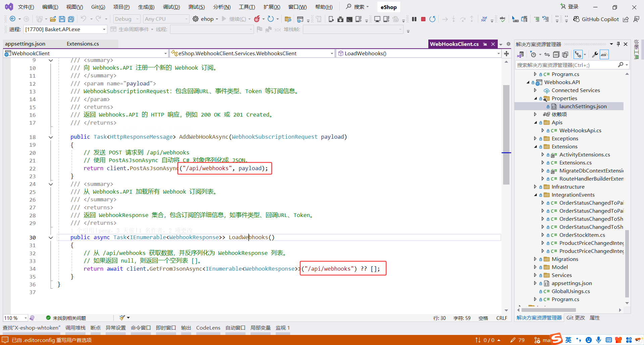Click Collapse All icon in Solution Explorer
Screen dimensions: 644x345
click(556, 54)
